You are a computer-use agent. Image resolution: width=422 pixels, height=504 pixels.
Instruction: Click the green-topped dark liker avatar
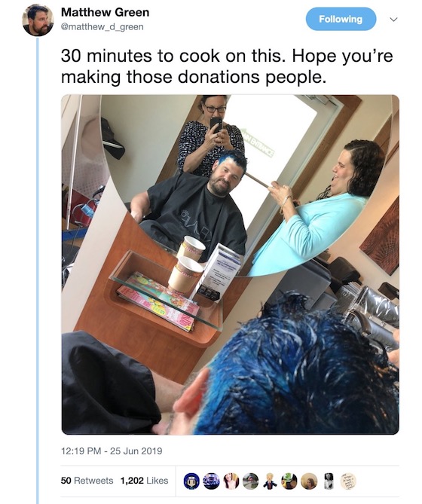(x=289, y=481)
